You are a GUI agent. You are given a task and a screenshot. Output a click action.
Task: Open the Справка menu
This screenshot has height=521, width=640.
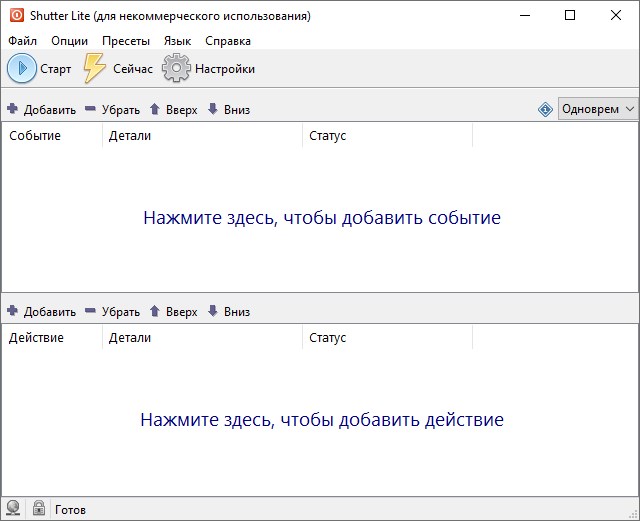click(x=228, y=41)
